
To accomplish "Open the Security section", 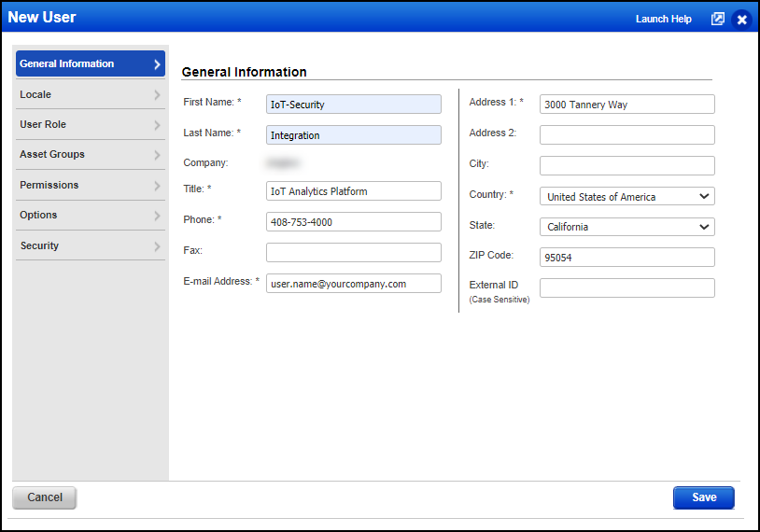I will pyautogui.click(x=90, y=245).
